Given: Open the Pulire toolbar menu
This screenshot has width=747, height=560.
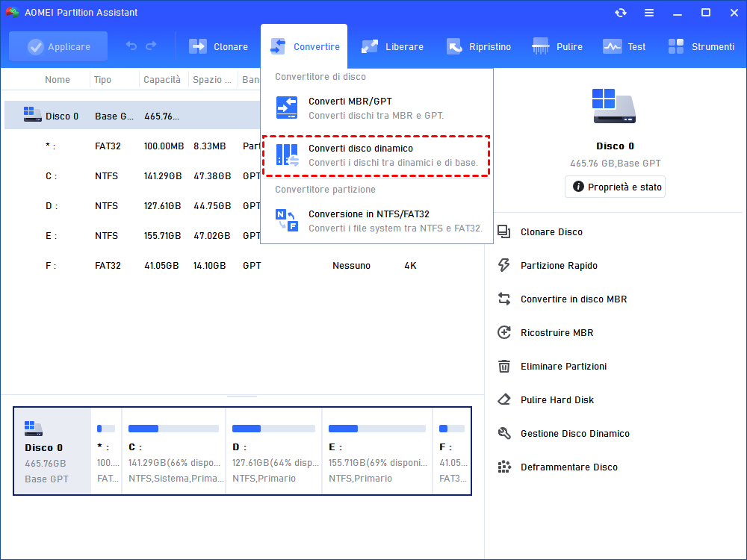Looking at the screenshot, I should click(x=557, y=46).
